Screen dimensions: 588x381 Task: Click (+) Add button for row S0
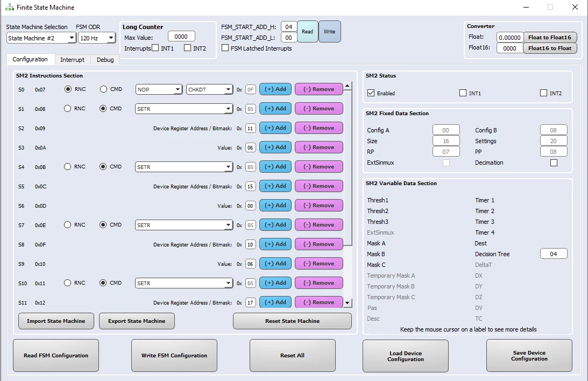(x=275, y=89)
